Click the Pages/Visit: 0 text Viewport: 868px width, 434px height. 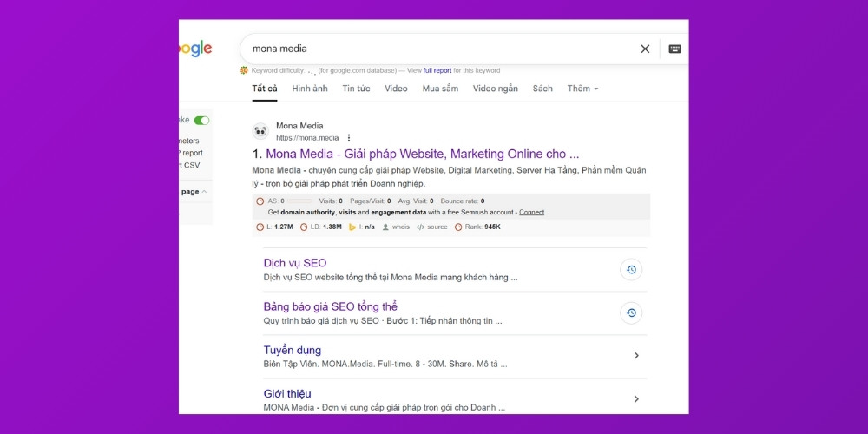(x=370, y=201)
